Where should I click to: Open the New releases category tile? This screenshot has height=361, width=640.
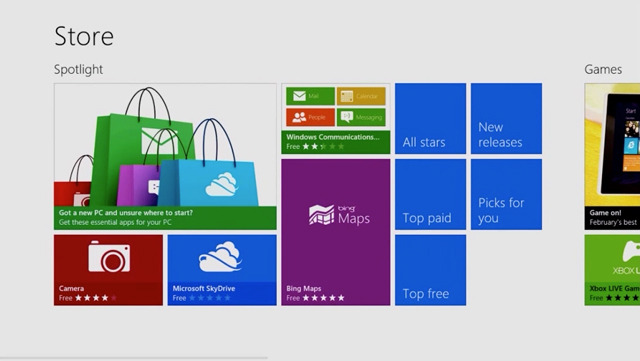pyautogui.click(x=506, y=118)
